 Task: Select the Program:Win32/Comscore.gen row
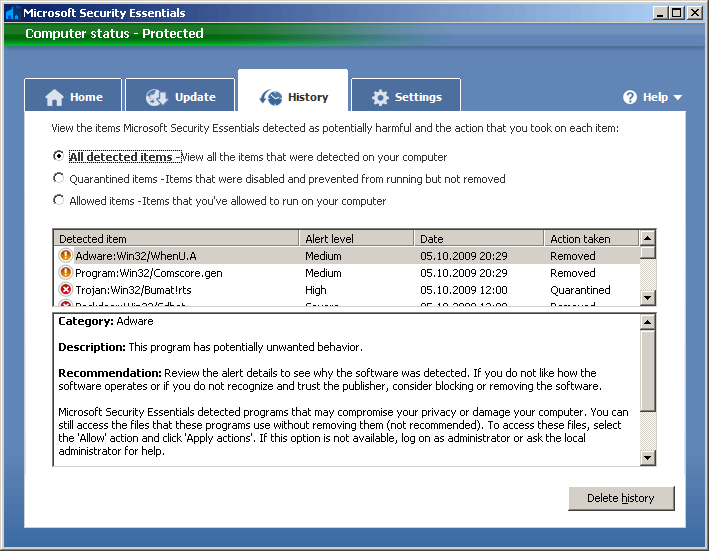point(347,273)
